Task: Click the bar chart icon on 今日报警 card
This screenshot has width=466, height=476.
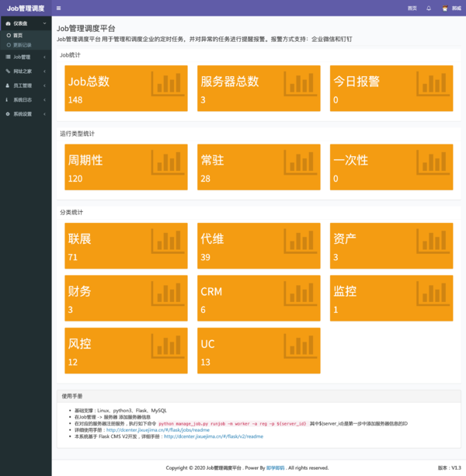Action: [433, 84]
